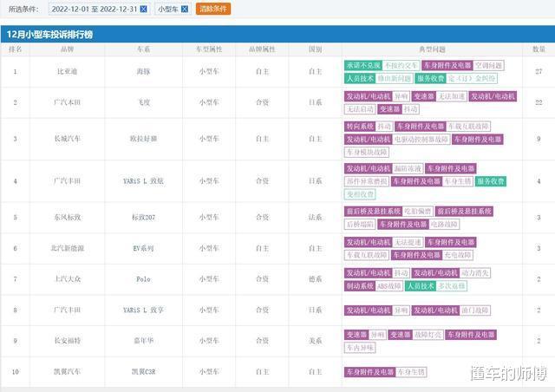Click the 12月小型车投诉排行榜 title bar
This screenshot has width=555, height=392.
277,35
